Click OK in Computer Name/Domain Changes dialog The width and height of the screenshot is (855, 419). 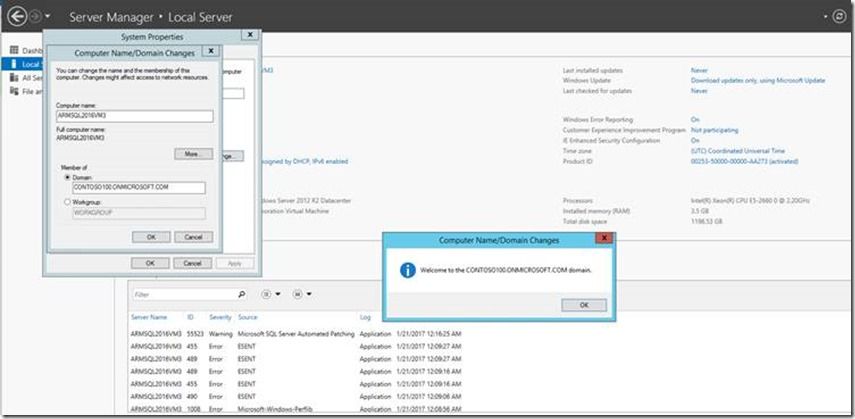151,237
